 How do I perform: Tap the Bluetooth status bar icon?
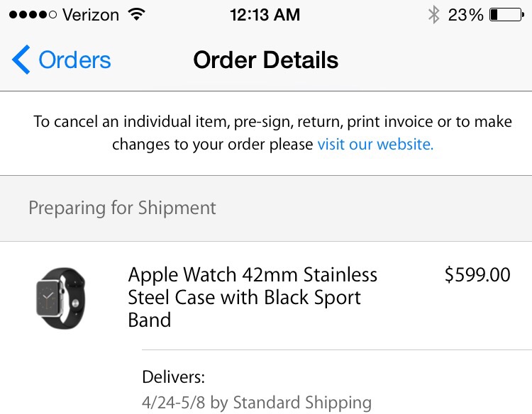coord(433,15)
